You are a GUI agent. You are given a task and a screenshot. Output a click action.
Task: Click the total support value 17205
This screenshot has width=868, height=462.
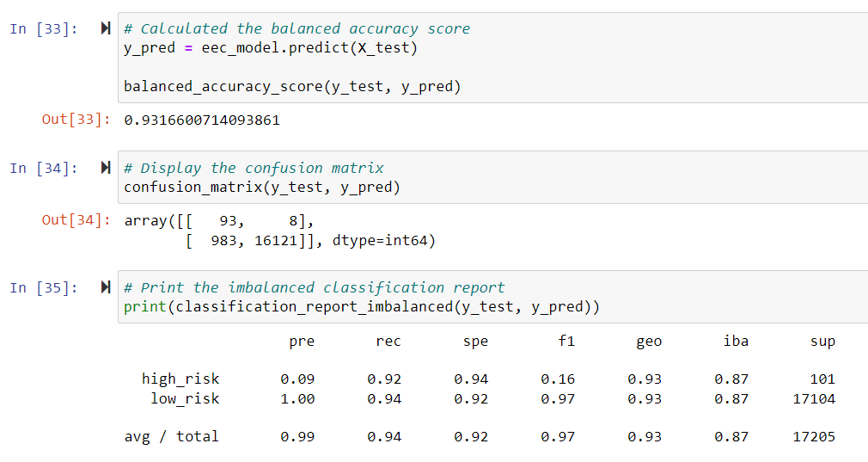tap(814, 437)
